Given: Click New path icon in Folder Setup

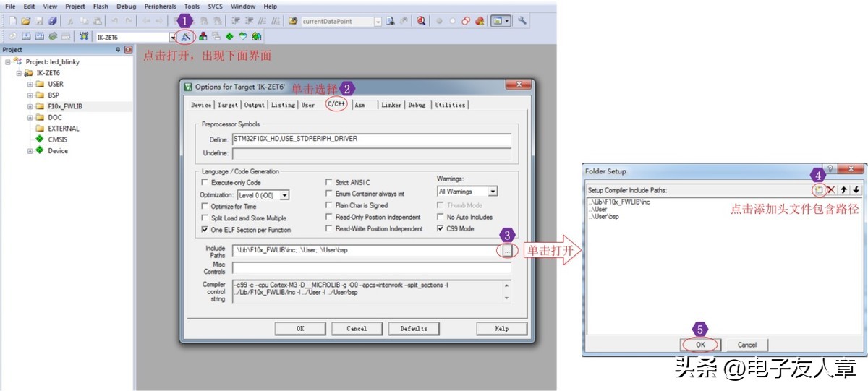Looking at the screenshot, I should click(819, 189).
